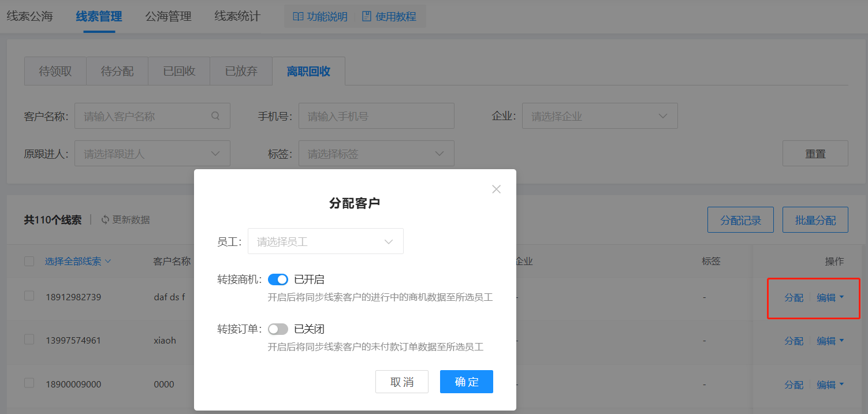
Task: Open 编辑 arrow for row 13997574961
Action: click(841, 341)
